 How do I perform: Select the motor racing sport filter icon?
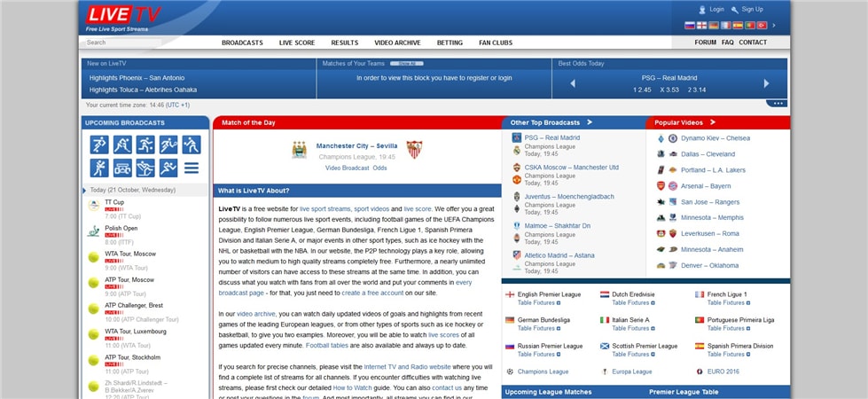point(122,168)
